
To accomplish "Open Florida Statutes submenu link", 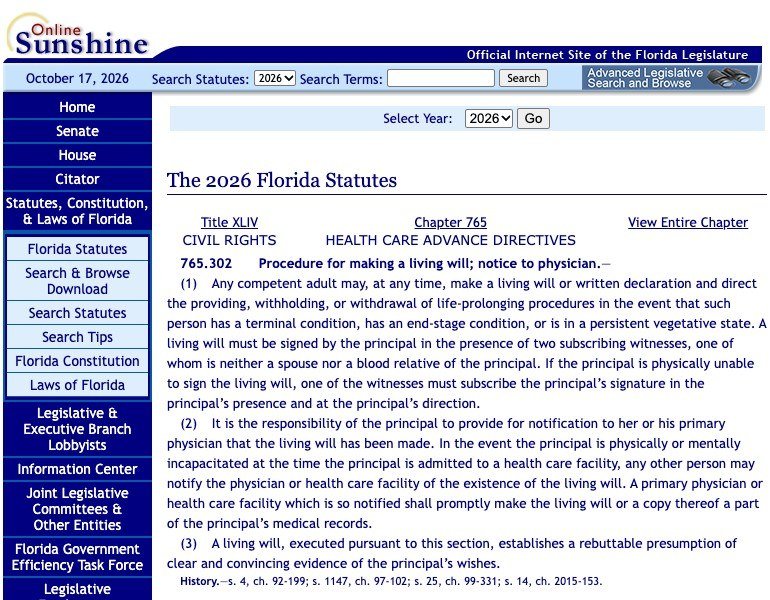I will (77, 249).
